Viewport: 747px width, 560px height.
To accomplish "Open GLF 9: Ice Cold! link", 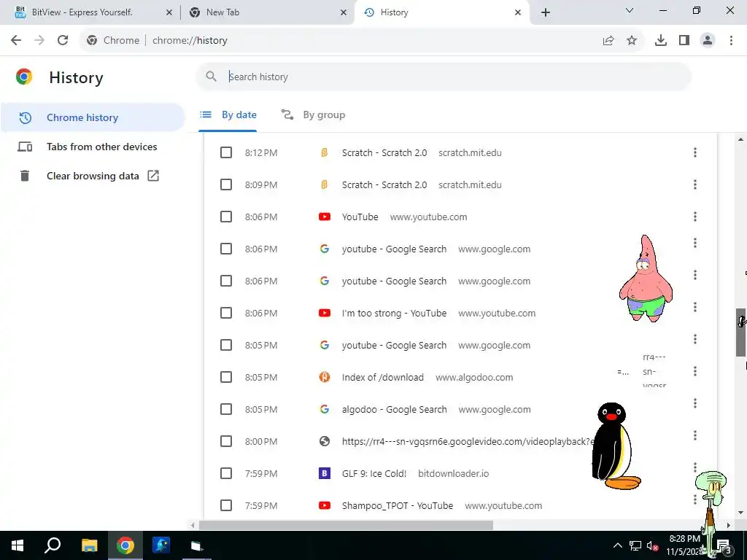I will tap(374, 473).
